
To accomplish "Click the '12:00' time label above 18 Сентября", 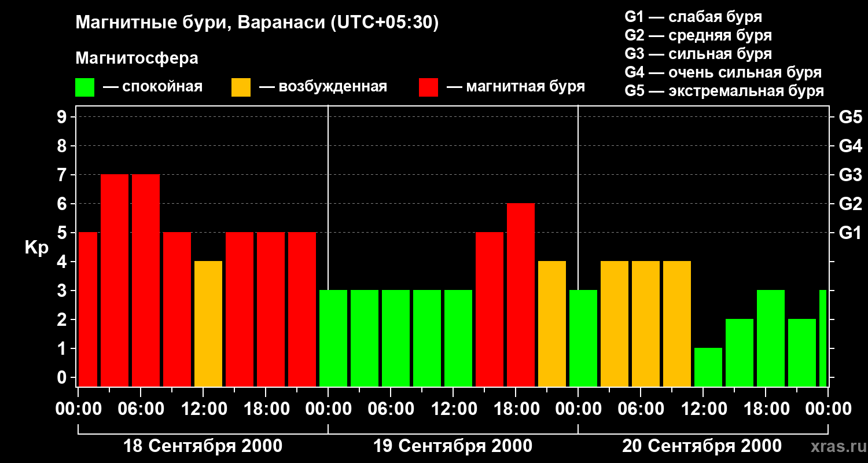I will click(203, 409).
